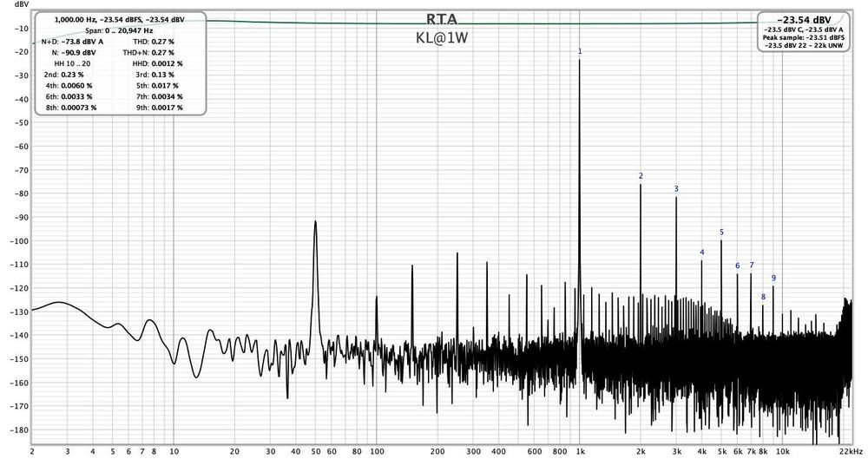The height and width of the screenshot is (459, 868).
Task: Click harmonic marker 1 above the fundamental peak
Action: click(x=580, y=51)
